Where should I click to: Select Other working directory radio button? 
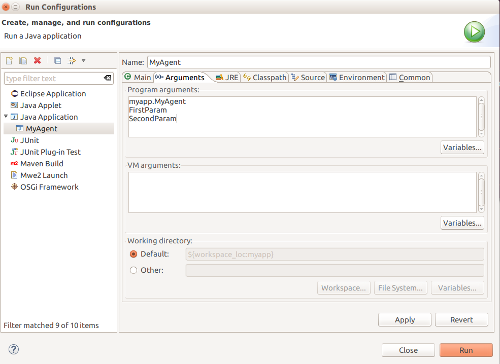(133, 270)
